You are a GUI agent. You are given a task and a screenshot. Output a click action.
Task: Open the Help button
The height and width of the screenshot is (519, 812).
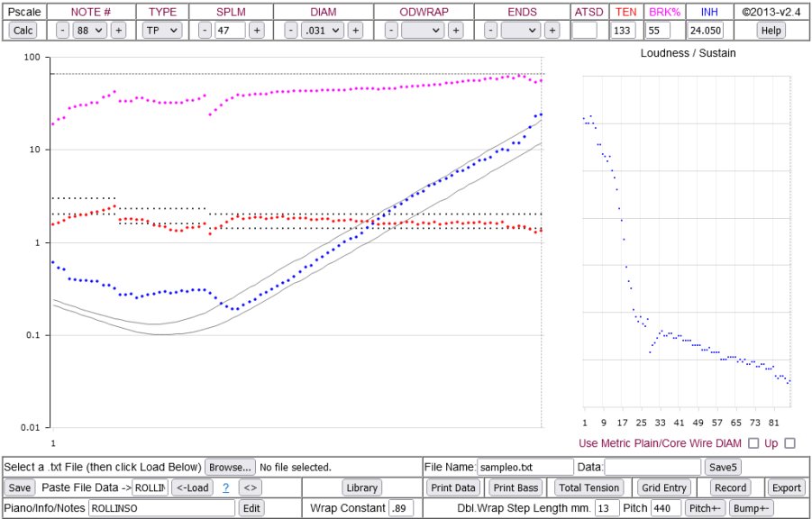771,31
